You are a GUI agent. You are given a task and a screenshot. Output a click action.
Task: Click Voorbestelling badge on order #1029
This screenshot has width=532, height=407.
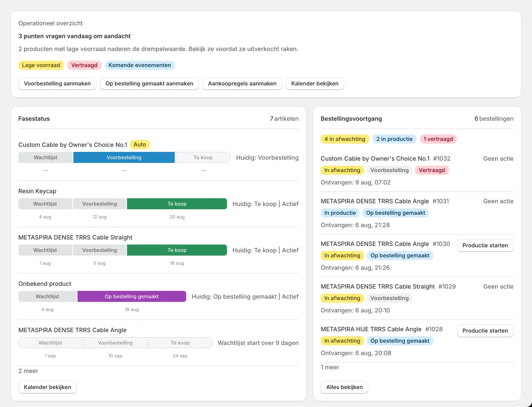[389, 298]
